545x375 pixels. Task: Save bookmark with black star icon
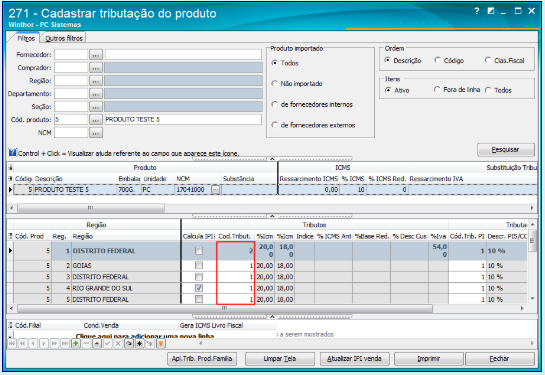click(139, 344)
